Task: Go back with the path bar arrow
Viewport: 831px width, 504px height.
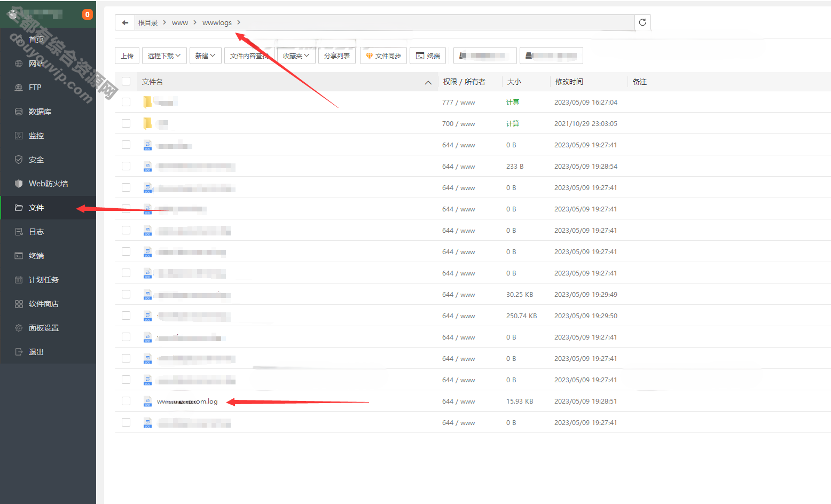Action: (x=125, y=22)
